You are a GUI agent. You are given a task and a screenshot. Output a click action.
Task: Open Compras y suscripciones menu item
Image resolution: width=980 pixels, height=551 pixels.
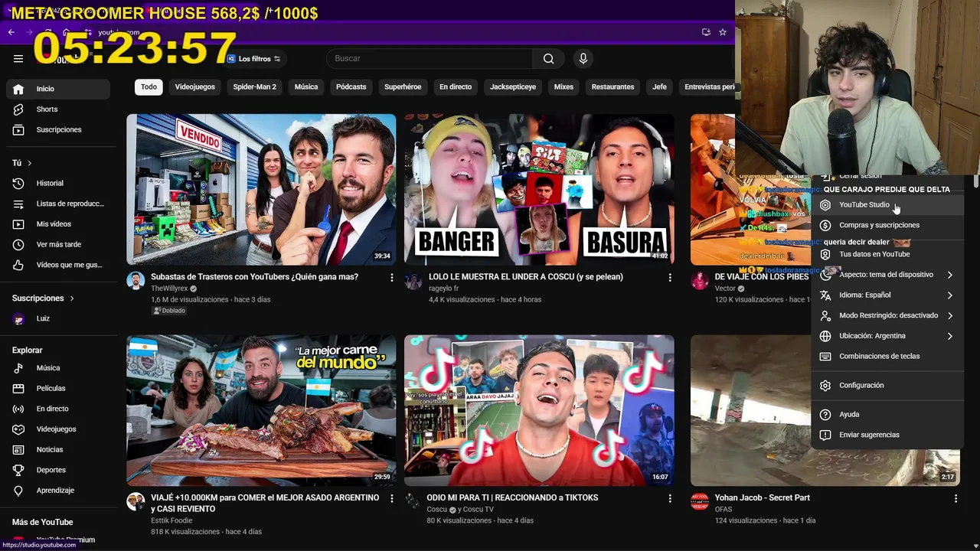pos(887,225)
